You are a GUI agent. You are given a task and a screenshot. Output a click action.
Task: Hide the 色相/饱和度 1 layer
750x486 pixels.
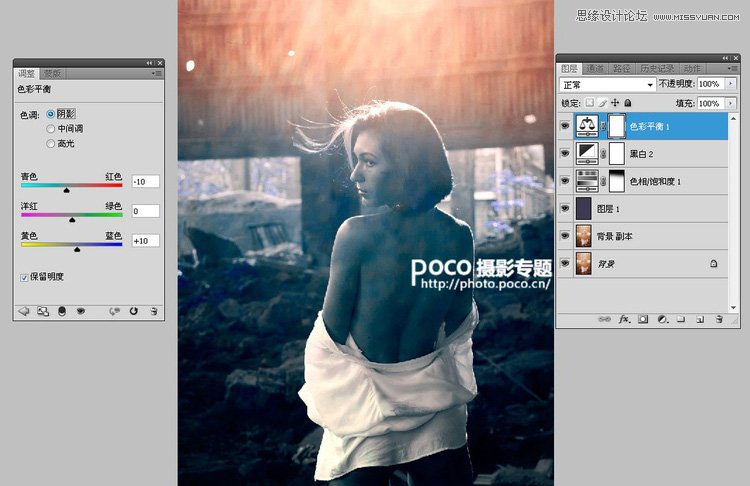tap(565, 181)
